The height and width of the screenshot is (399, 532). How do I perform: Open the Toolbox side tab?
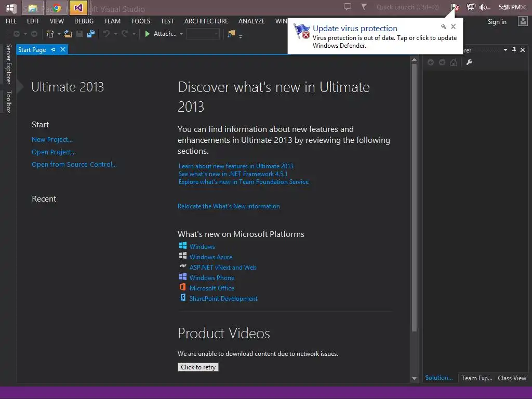pos(8,102)
